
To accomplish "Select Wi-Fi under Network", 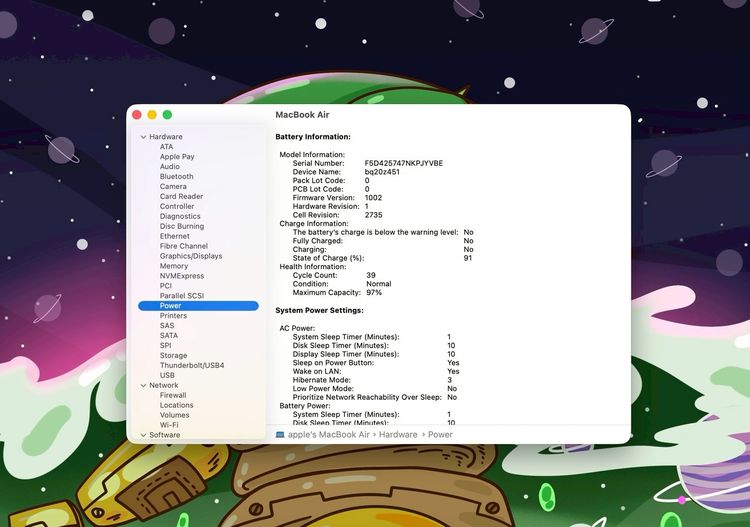I will click(169, 425).
